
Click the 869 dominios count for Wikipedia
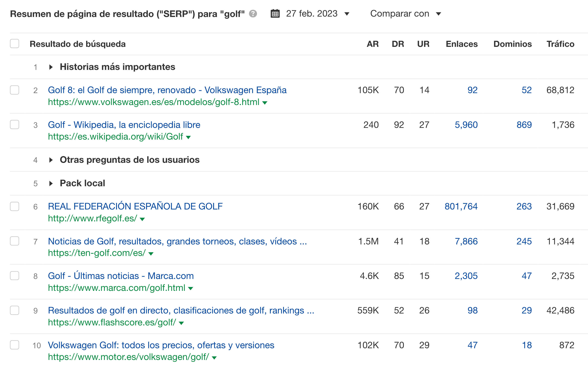click(525, 125)
